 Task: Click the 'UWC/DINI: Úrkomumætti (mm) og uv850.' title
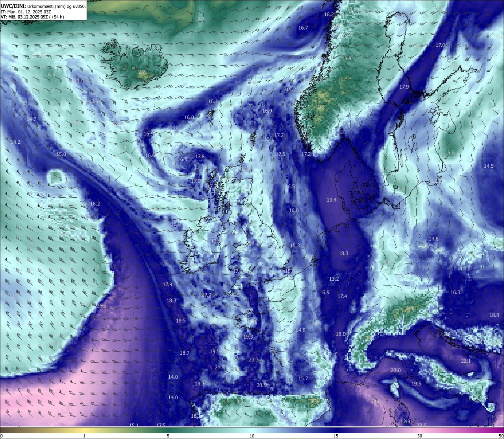pos(43,6)
